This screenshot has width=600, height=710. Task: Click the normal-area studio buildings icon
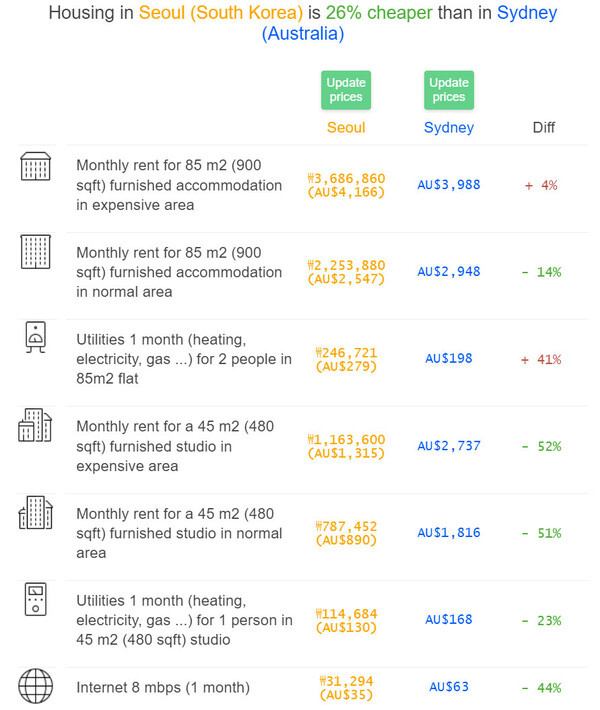(x=35, y=512)
